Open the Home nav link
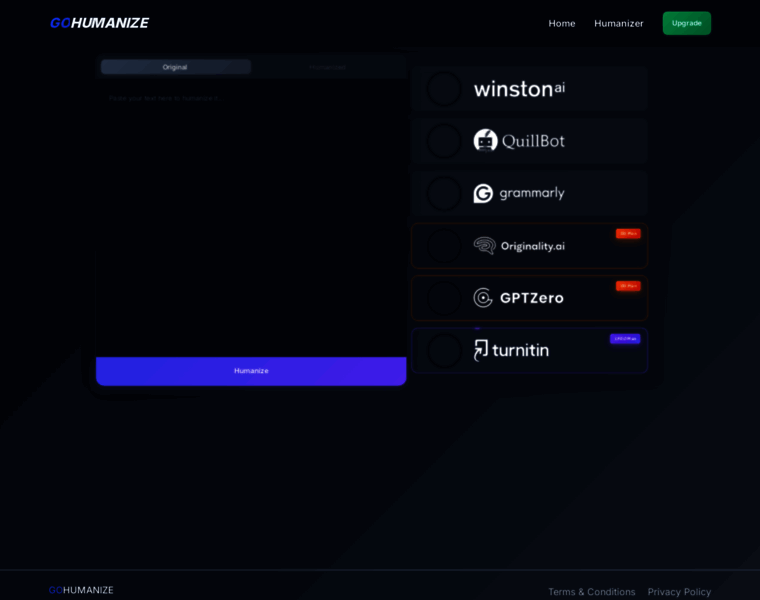This screenshot has width=760, height=600. (x=562, y=23)
